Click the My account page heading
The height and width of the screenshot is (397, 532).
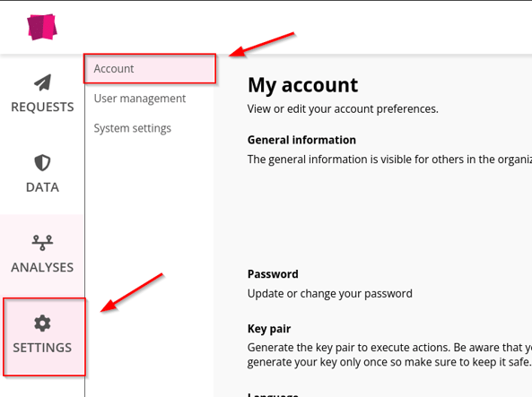coord(302,85)
